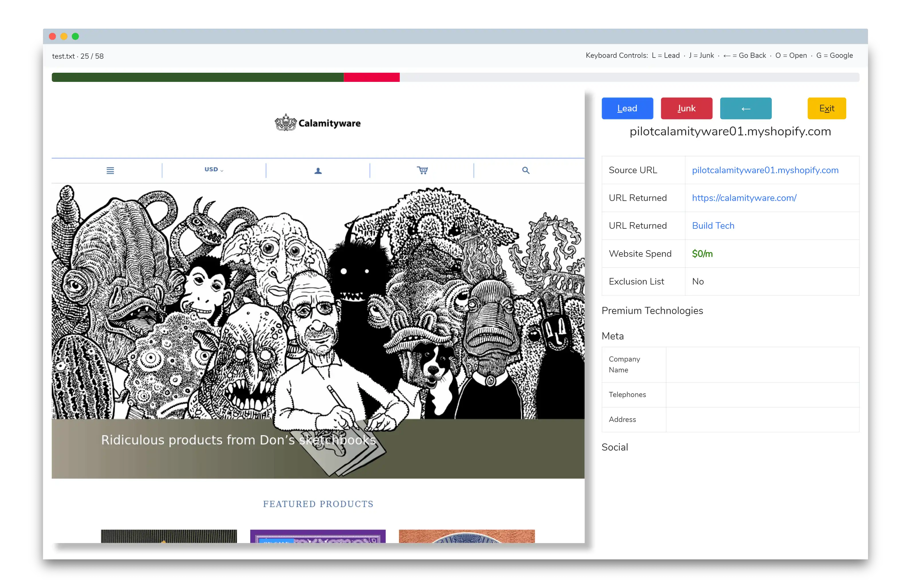Click the purple featured product thumbnail

click(317, 536)
